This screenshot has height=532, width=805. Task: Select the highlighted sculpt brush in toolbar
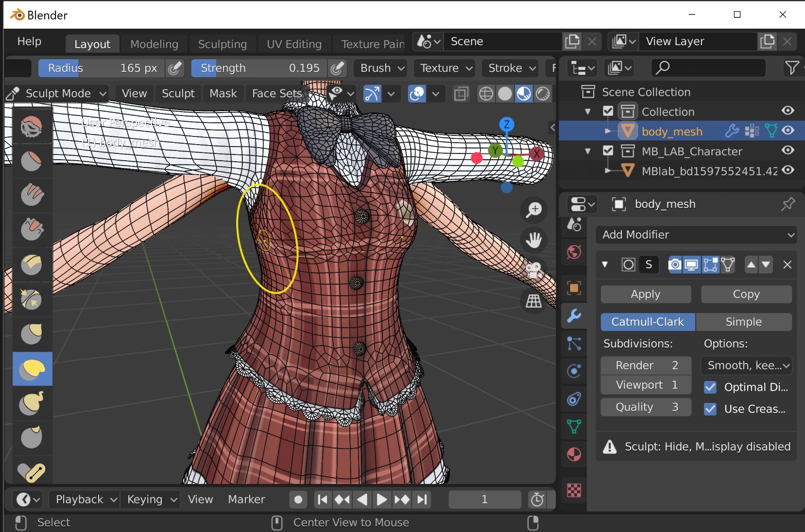pos(32,369)
